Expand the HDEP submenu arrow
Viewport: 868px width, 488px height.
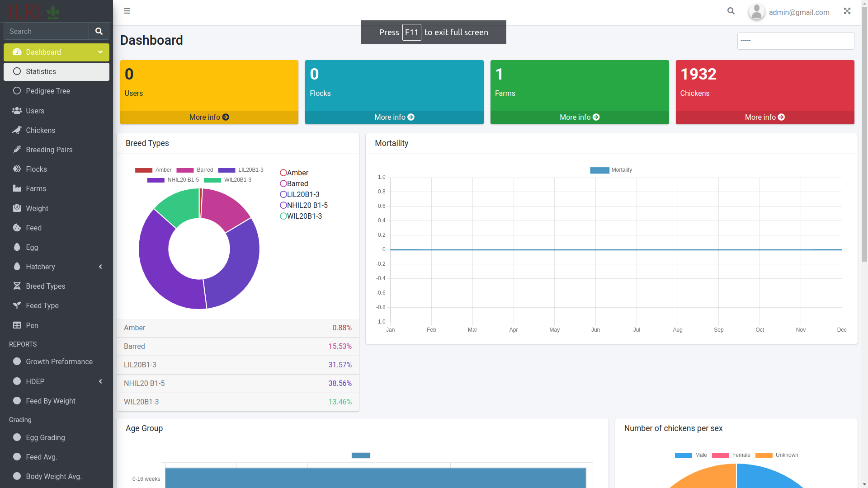tap(100, 381)
